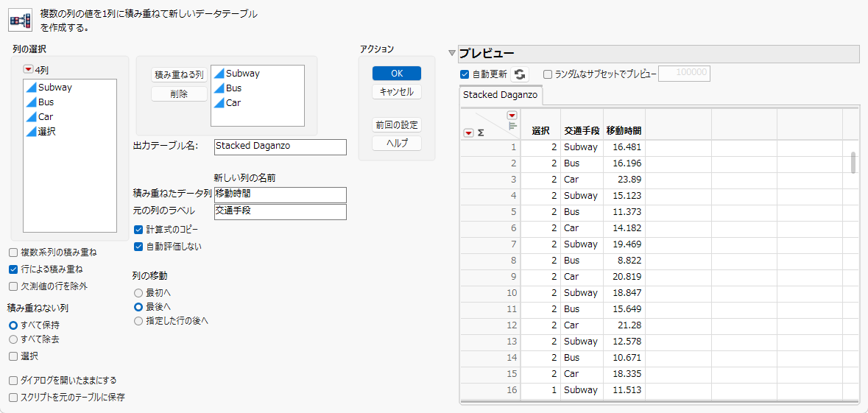Click the cell value 11.513 in row 16
The width and height of the screenshot is (868, 413).
[627, 389]
